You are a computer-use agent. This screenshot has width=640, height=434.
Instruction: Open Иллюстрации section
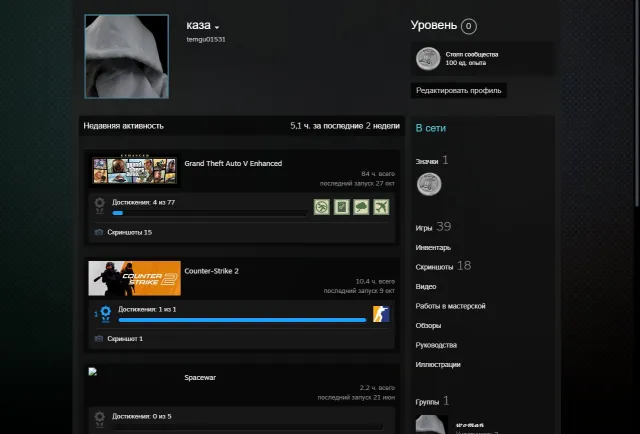coord(438,365)
